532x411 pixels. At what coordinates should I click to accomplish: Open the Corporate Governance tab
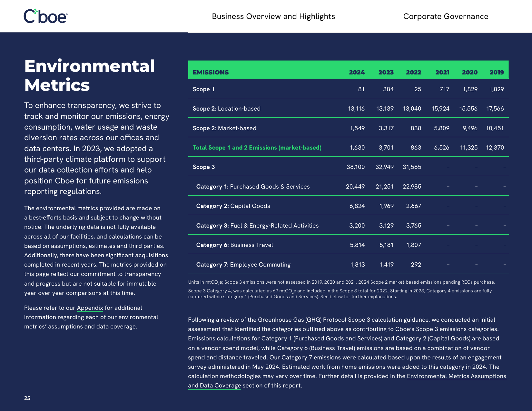click(446, 16)
